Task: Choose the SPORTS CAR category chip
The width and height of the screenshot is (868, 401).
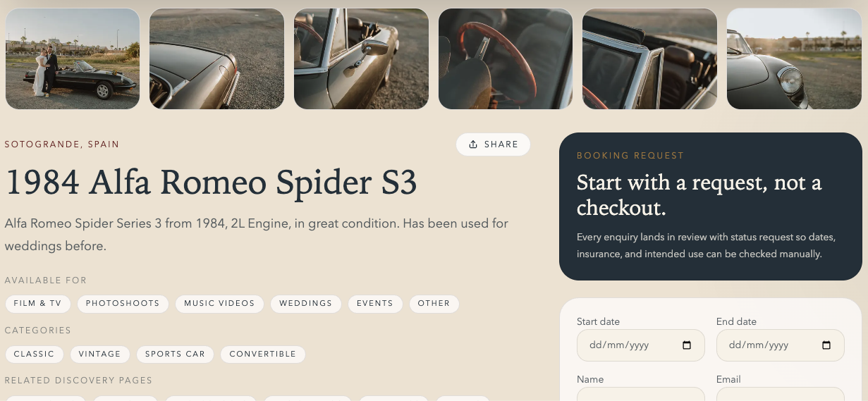Action: click(x=175, y=354)
